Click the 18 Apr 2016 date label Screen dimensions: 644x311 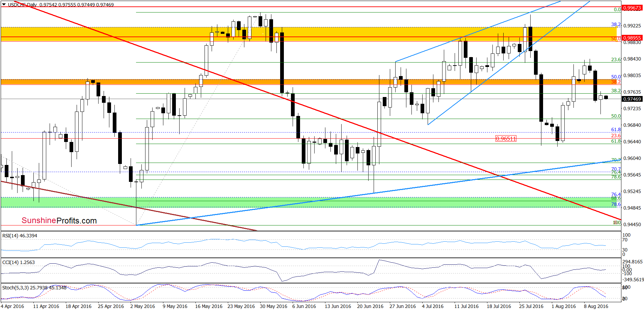(78, 306)
